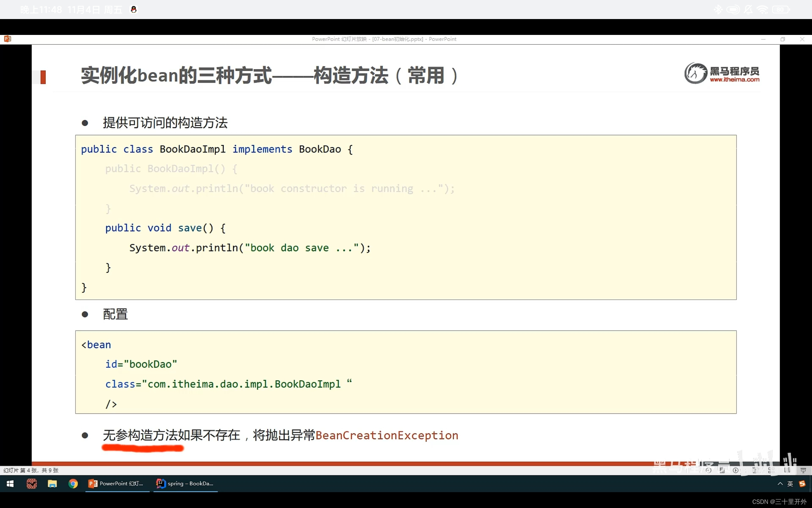The height and width of the screenshot is (508, 812).
Task: Open the Windows Start menu
Action: click(10, 484)
